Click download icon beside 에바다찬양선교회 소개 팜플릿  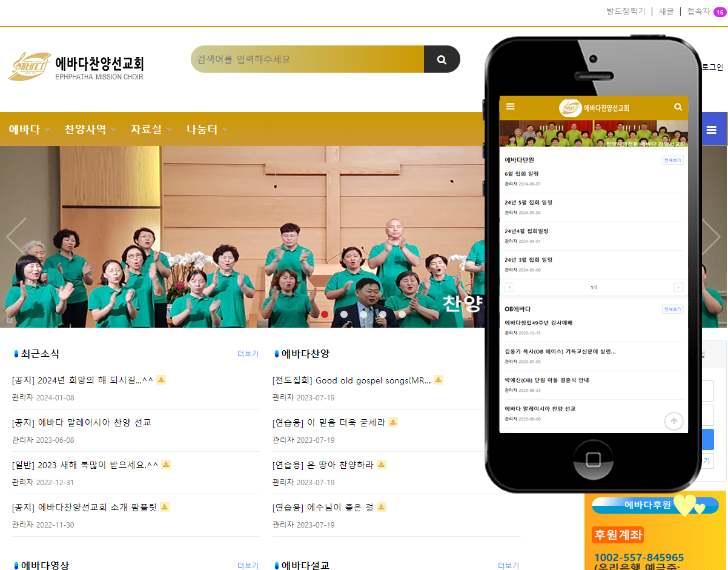(x=165, y=507)
